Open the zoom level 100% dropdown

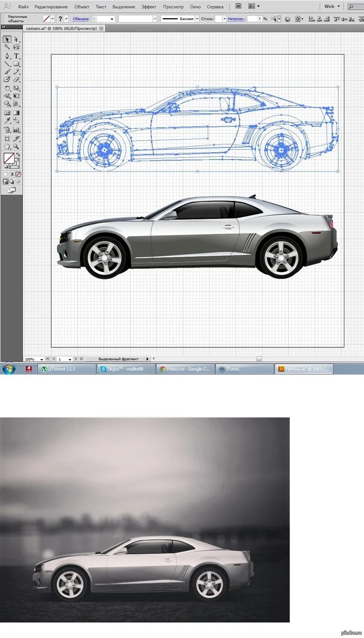(41, 359)
